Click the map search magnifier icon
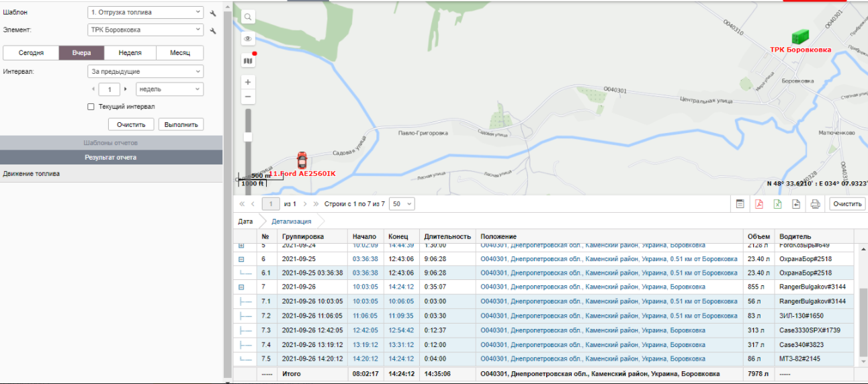This screenshot has width=868, height=384. (x=248, y=17)
